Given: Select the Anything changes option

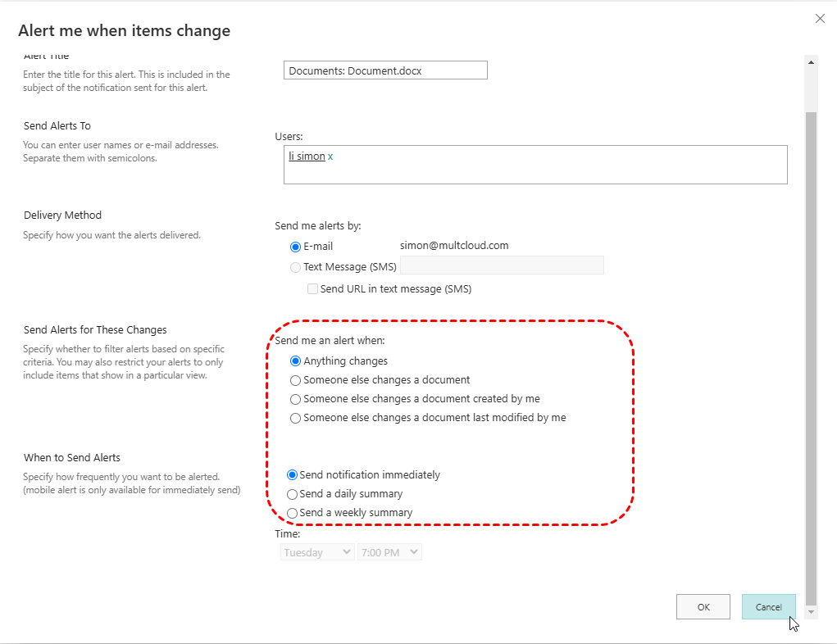Looking at the screenshot, I should click(x=296, y=361).
